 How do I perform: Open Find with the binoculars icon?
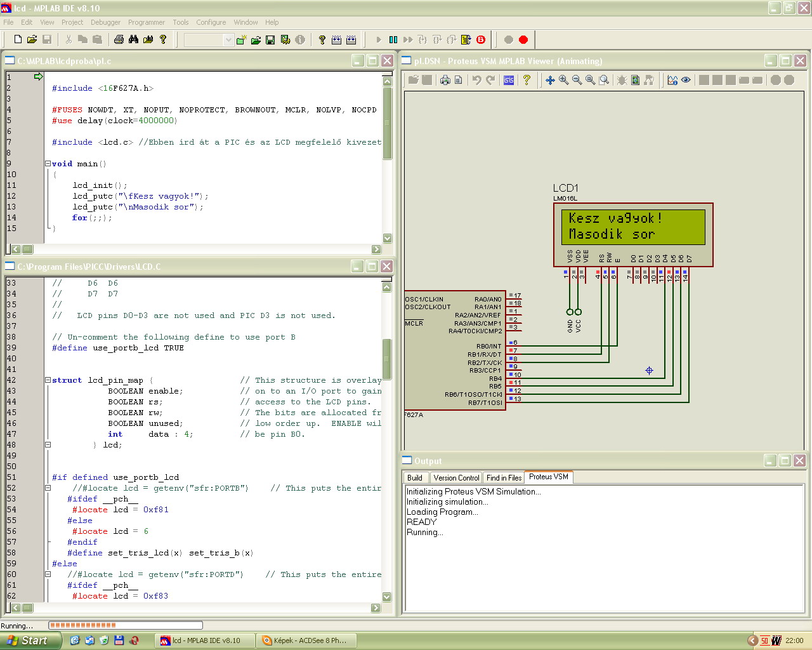(133, 39)
